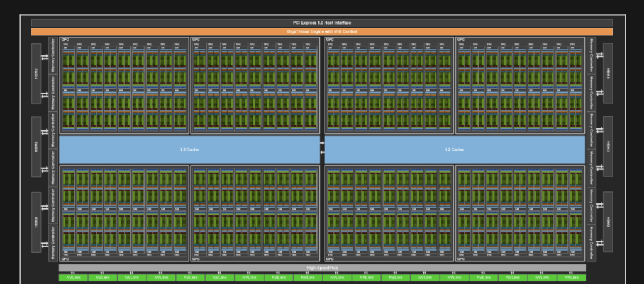Select the GigaThread Engine with MIG Control bar
This screenshot has height=284, width=644.
pos(322,31)
